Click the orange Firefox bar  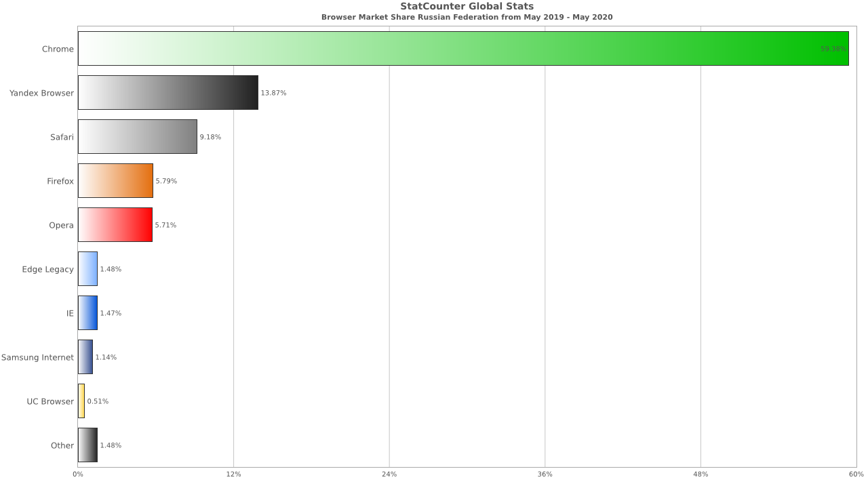point(115,181)
